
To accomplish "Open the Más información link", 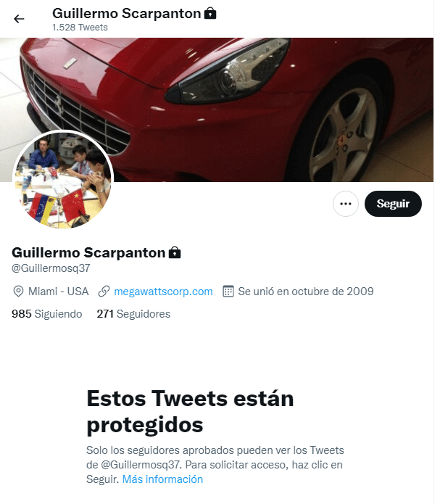I will pyautogui.click(x=162, y=479).
